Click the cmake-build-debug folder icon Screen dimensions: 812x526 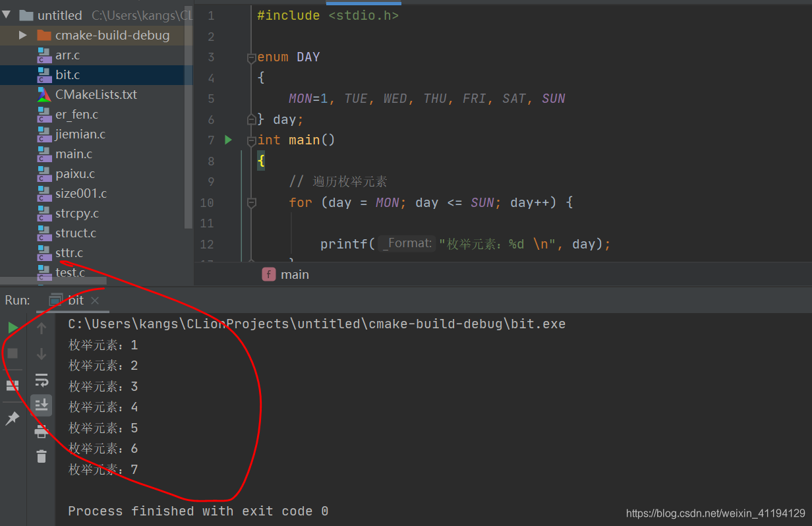pos(44,35)
